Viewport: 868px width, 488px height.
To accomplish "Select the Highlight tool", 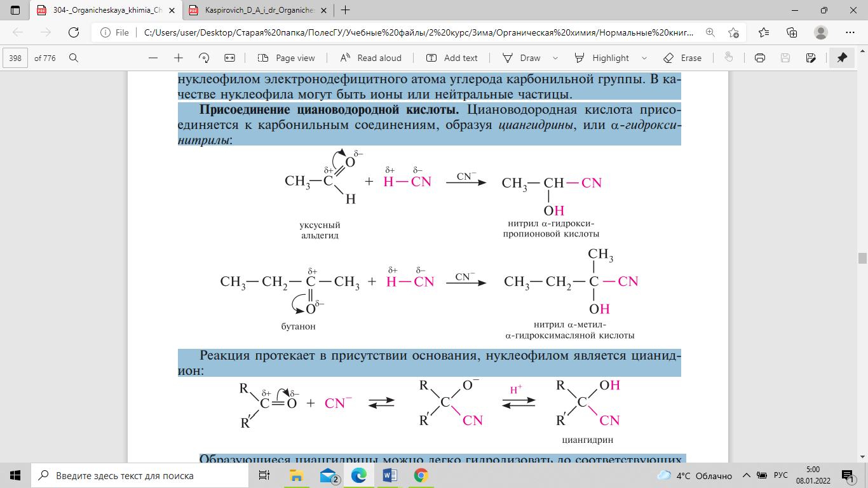I will [x=602, y=58].
